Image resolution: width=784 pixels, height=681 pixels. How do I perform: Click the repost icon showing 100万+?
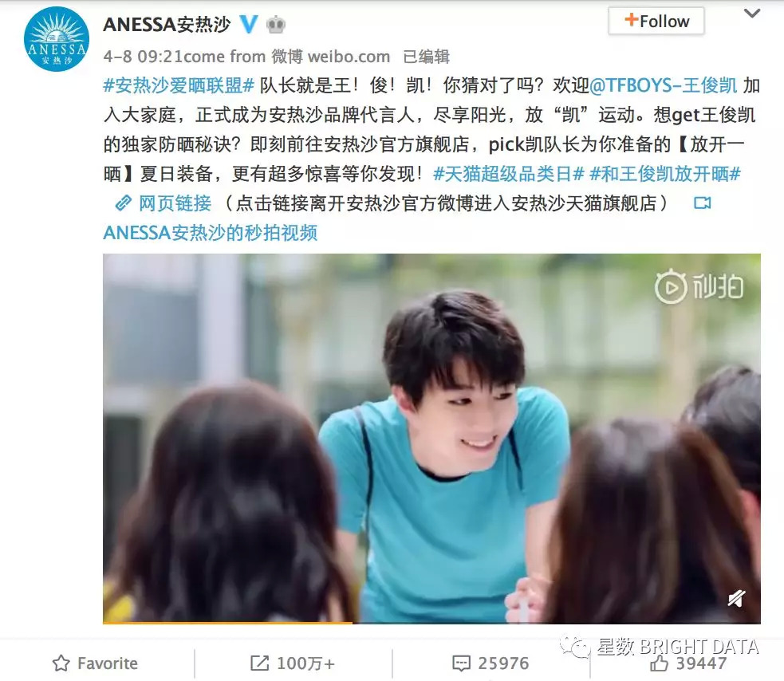click(x=259, y=663)
